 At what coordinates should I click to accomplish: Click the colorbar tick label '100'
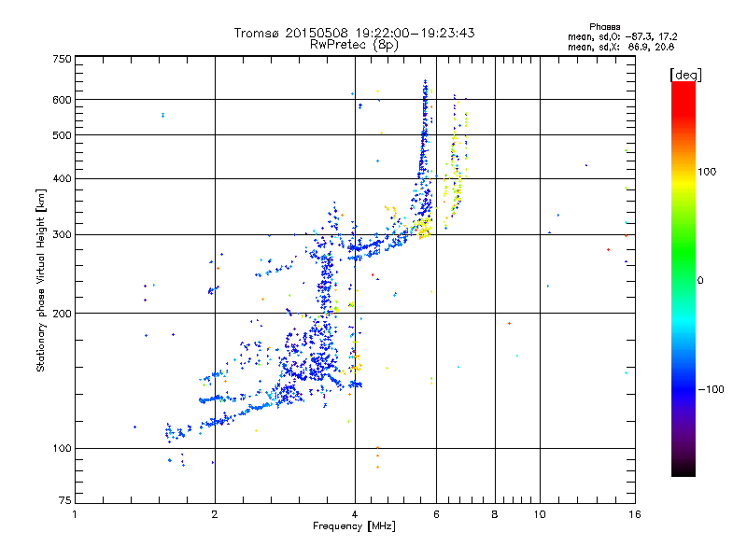(707, 172)
